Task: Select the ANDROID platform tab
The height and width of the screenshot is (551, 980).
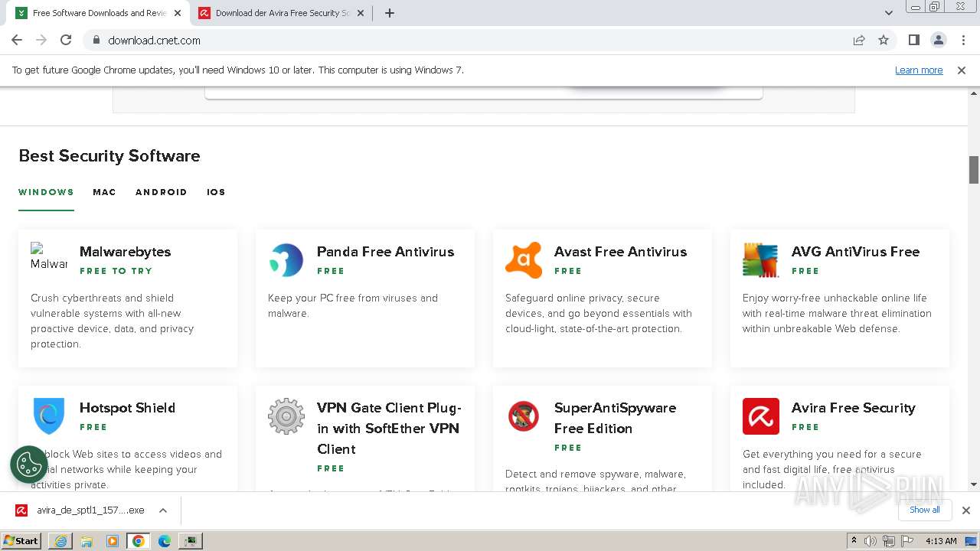Action: tap(161, 192)
